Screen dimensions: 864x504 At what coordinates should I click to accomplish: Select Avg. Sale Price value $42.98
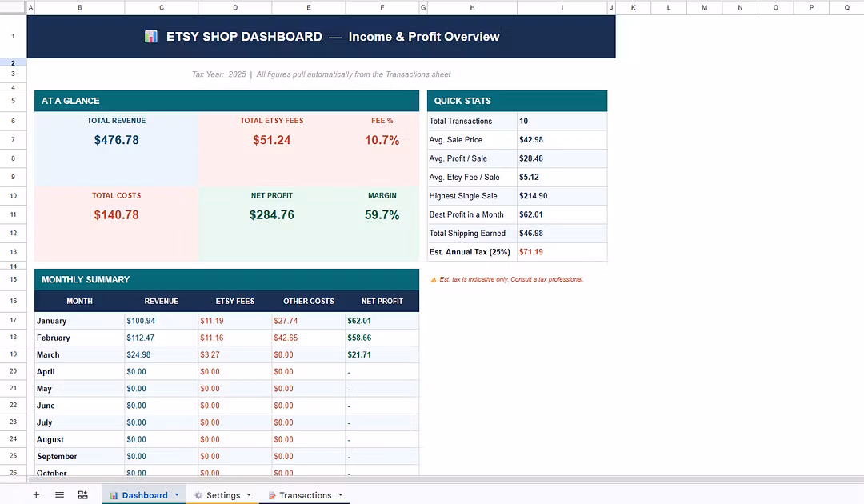click(x=562, y=140)
